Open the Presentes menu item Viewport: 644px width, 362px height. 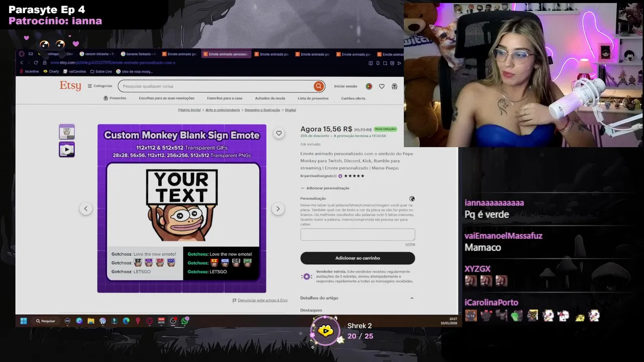pyautogui.click(x=115, y=98)
